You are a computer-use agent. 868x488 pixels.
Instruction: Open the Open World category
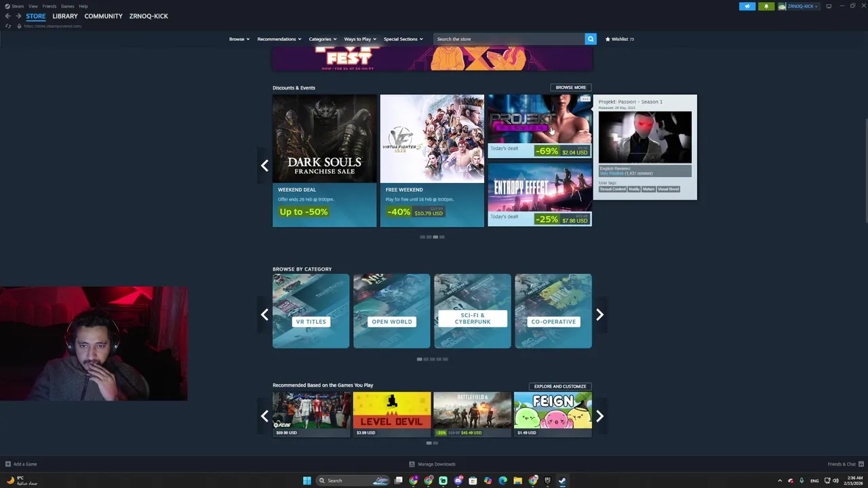(391, 311)
